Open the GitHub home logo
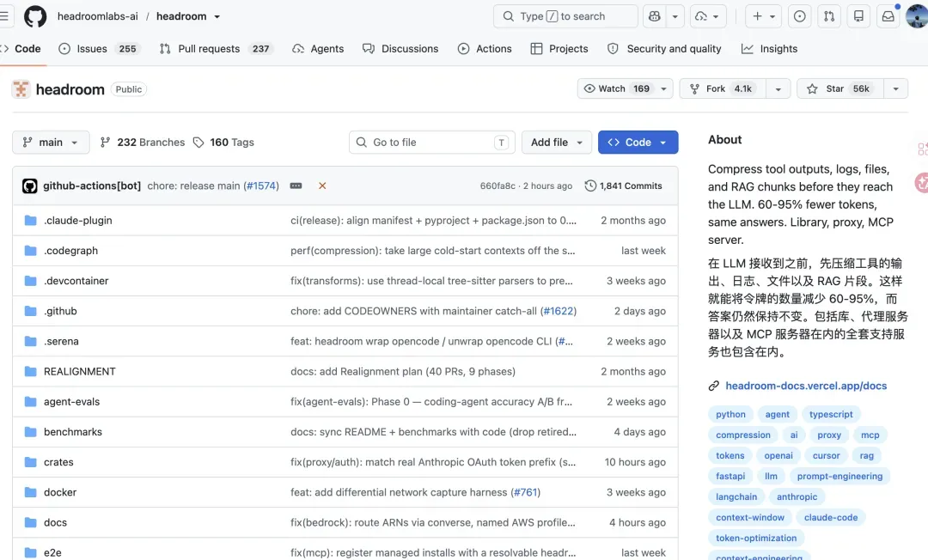This screenshot has width=928, height=560. (x=35, y=16)
